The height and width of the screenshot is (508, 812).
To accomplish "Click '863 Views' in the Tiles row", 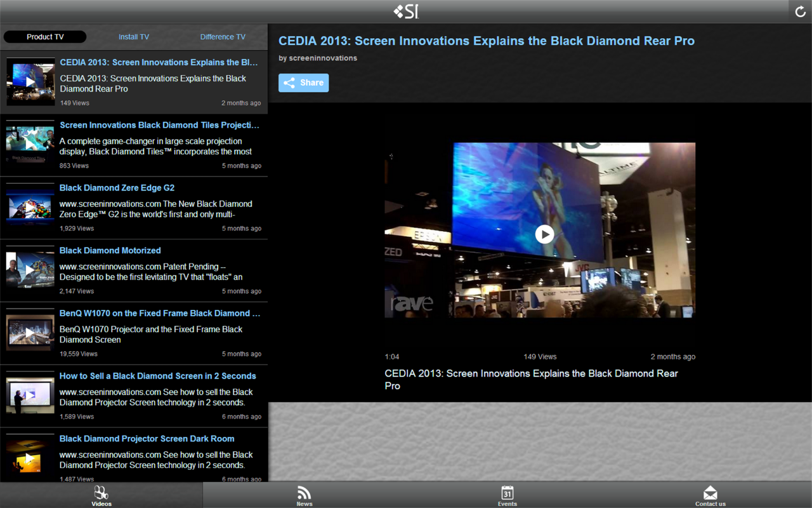I will pyautogui.click(x=74, y=166).
